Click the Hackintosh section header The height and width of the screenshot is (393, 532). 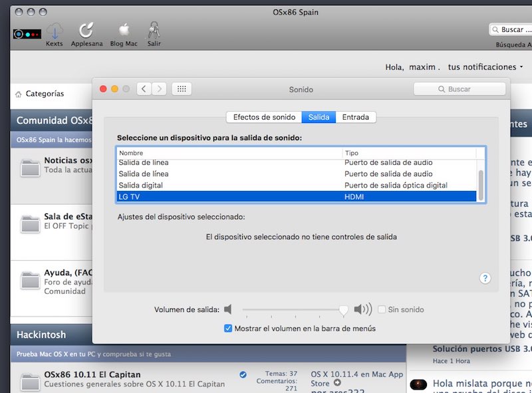41,334
